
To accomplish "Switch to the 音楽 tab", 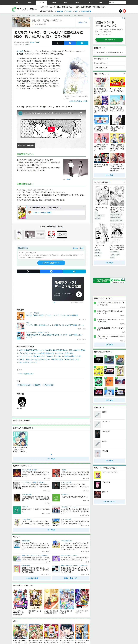I will [30, 2].
